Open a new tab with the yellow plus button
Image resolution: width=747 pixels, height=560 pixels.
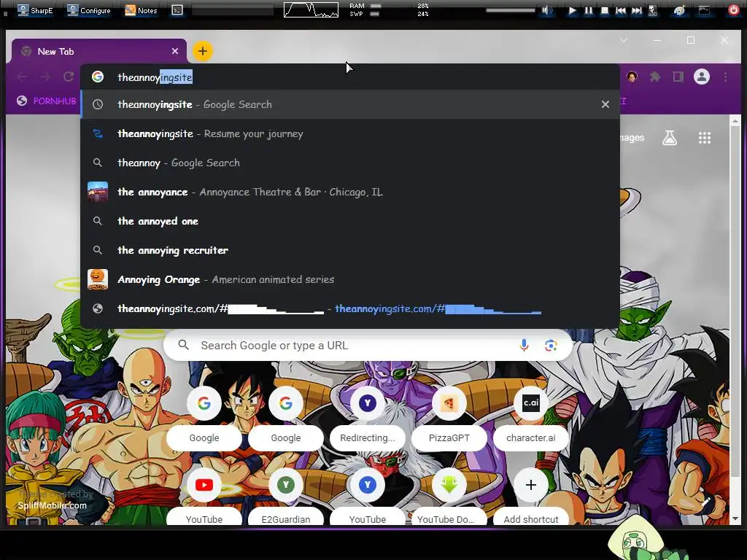pos(203,51)
